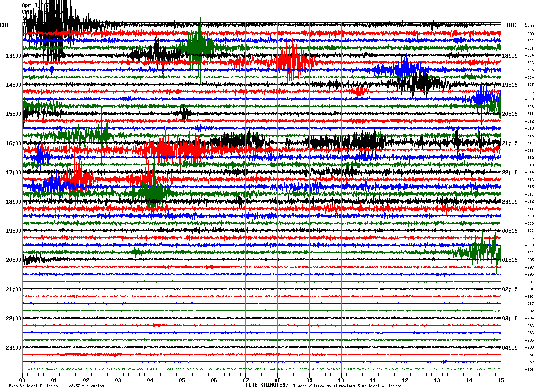Pick minute 01 on the bottom time axis
Viewport: 536px width, 392px height.
point(54,380)
